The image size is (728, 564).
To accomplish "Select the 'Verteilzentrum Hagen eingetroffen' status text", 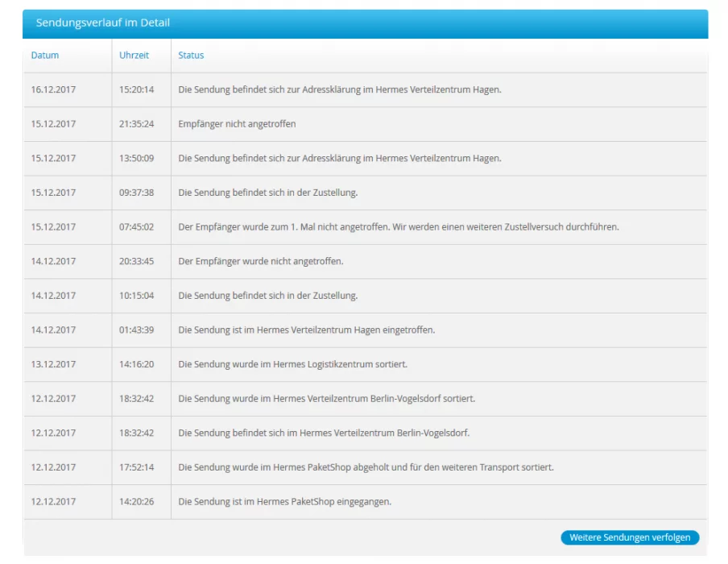I will (x=306, y=330).
